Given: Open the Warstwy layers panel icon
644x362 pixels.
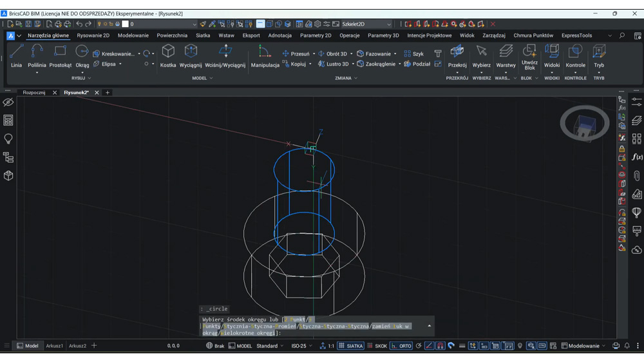Looking at the screenshot, I should (x=506, y=56).
